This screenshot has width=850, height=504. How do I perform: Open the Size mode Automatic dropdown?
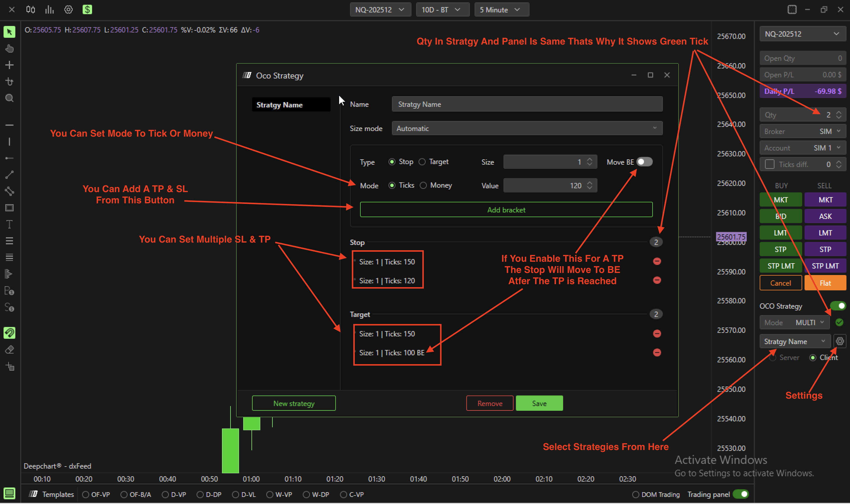coord(527,128)
